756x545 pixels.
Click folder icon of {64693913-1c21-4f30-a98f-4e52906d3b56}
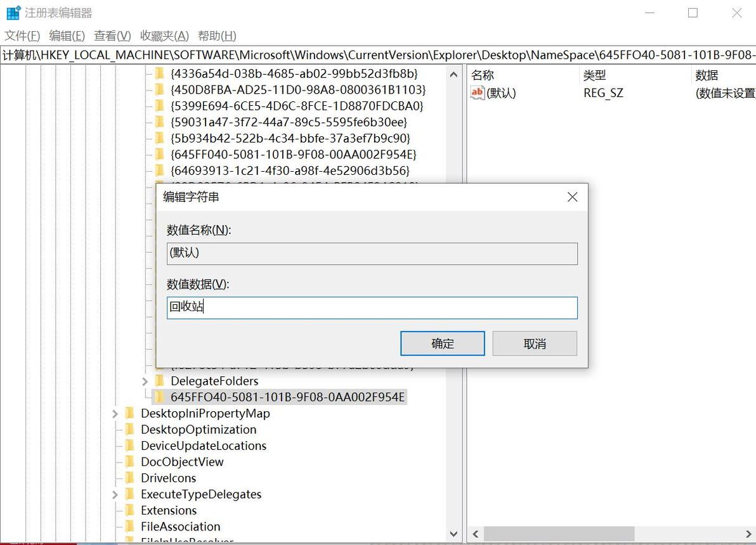[x=160, y=170]
